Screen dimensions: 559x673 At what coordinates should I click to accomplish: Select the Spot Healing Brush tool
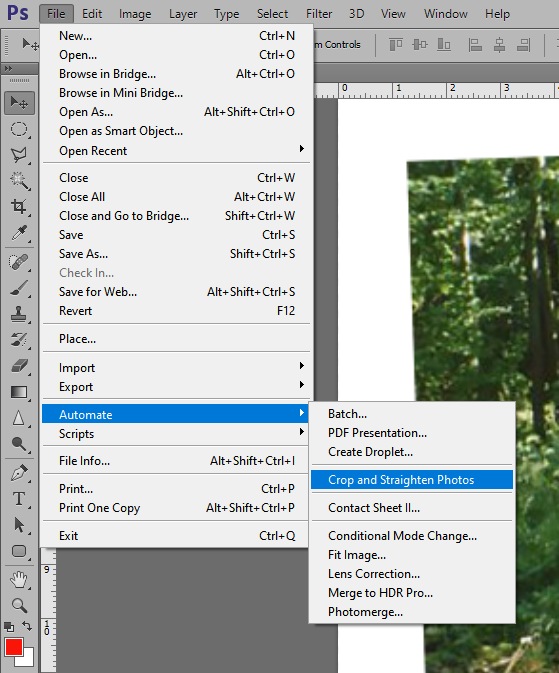(19, 262)
